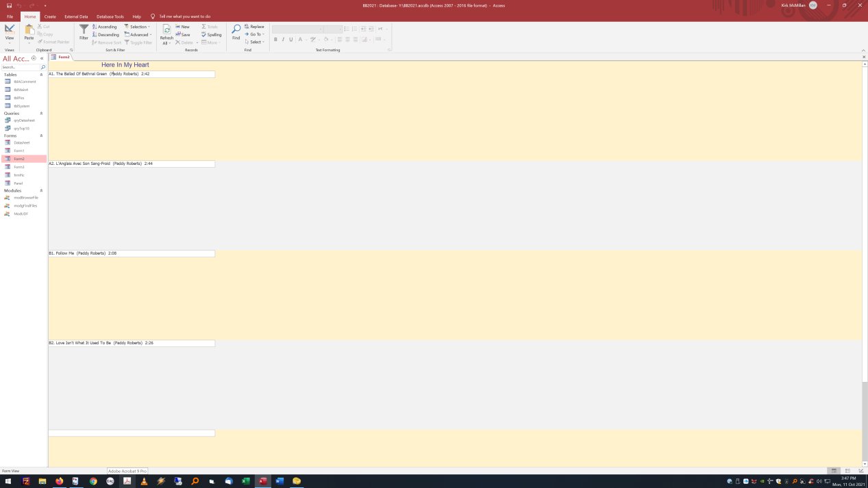
Task: Open the Select dropdown in Find group
Action: pyautogui.click(x=254, y=42)
